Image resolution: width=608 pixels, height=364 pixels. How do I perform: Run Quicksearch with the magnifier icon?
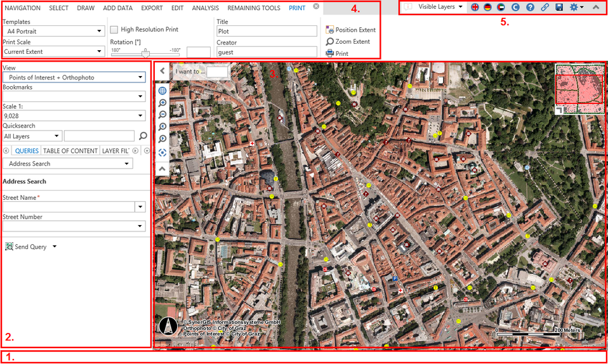click(x=143, y=136)
